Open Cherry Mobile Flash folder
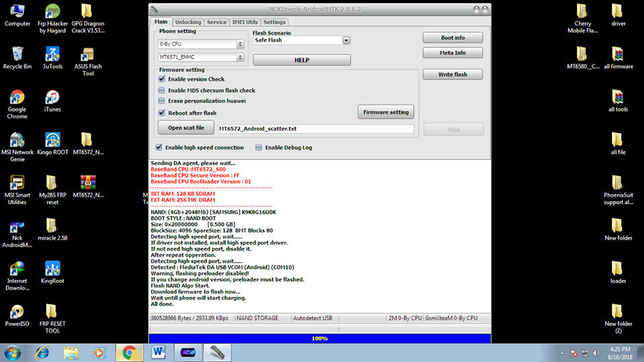 pos(582,19)
